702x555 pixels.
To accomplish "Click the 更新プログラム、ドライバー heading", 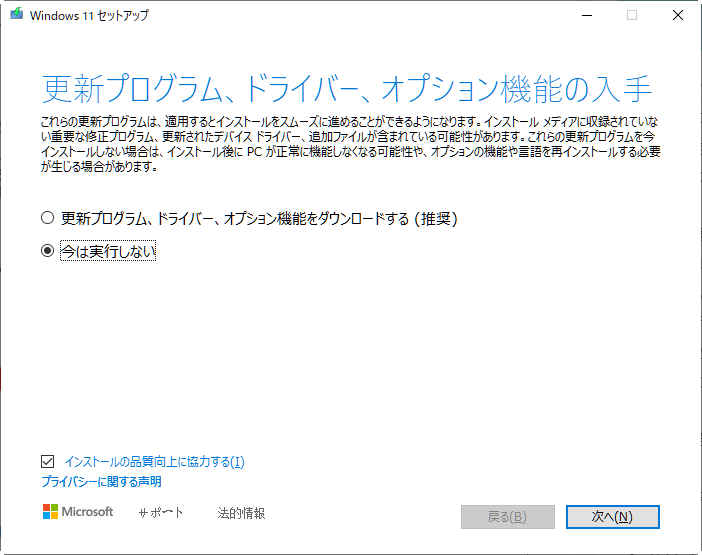I will click(x=347, y=89).
